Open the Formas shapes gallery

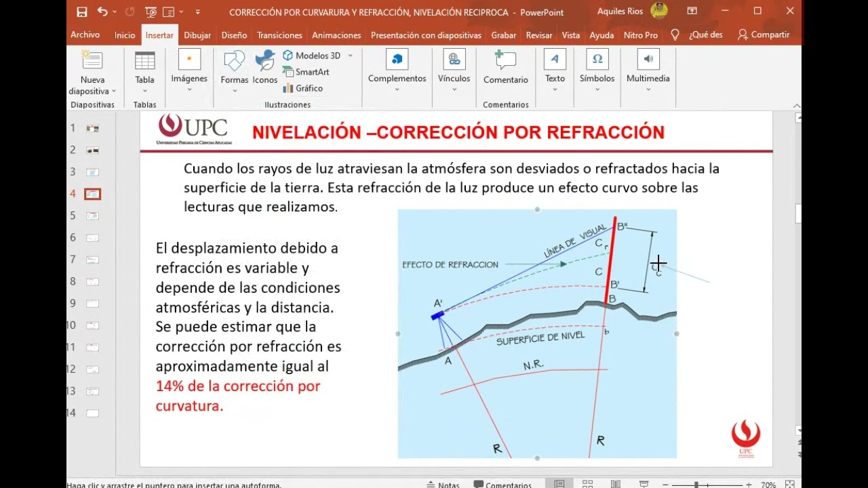tap(234, 72)
